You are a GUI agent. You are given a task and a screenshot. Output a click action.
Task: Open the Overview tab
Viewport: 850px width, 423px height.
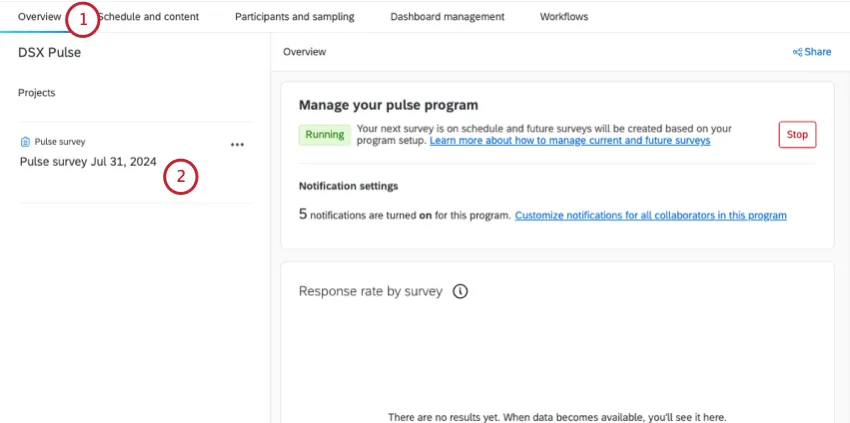40,17
